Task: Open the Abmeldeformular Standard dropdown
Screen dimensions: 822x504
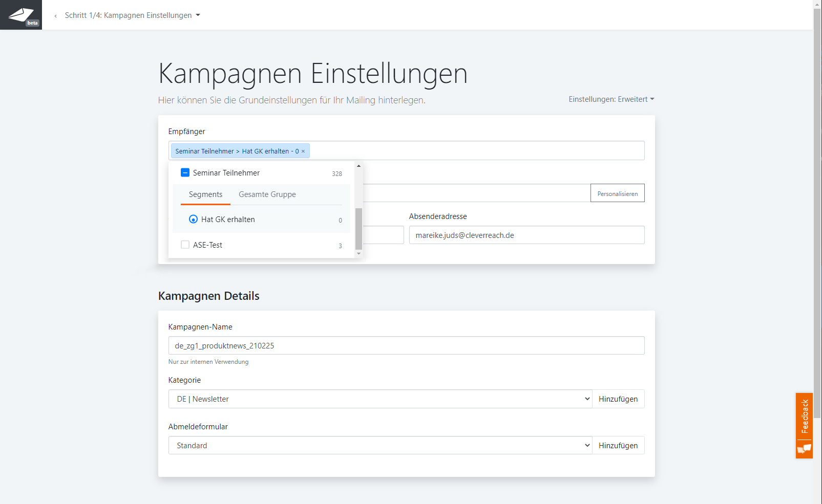Action: coord(380,446)
